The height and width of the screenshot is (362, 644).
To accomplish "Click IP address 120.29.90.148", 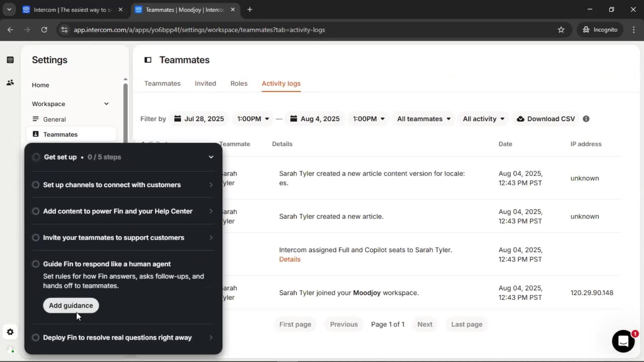I will click(592, 293).
